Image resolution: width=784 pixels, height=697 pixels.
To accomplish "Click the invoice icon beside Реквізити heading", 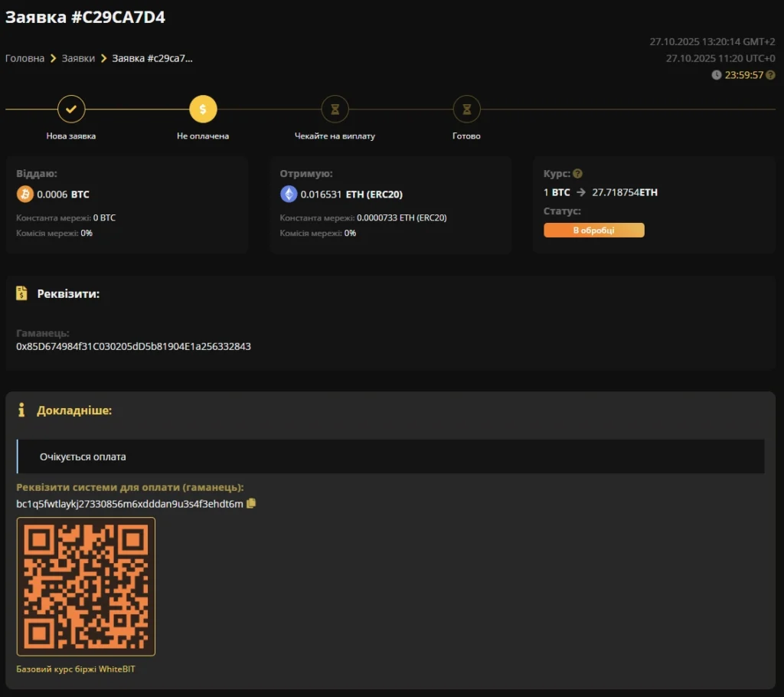I will coord(21,293).
